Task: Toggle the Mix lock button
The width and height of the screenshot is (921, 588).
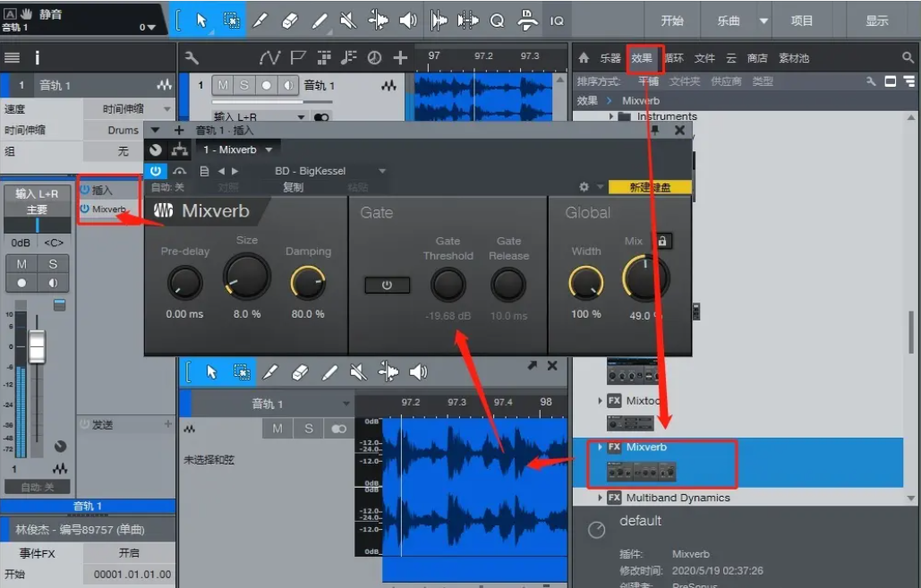Action: pyautogui.click(x=662, y=241)
